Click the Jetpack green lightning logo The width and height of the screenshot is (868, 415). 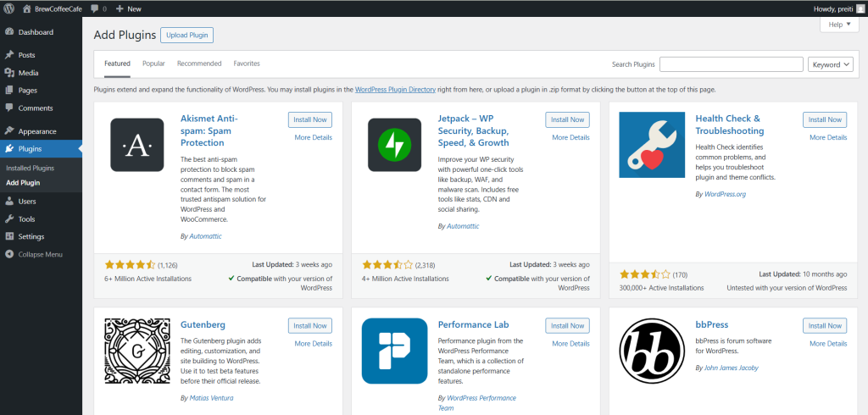394,145
